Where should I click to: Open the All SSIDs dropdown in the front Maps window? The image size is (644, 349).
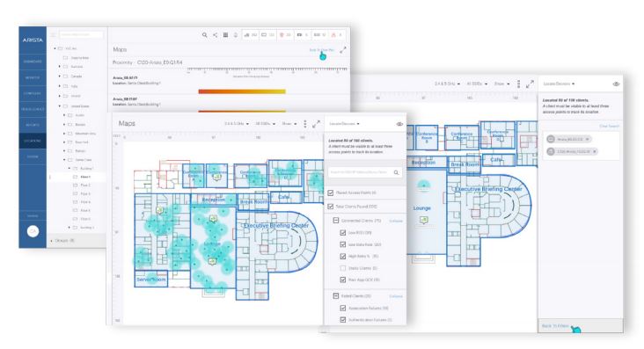tap(266, 124)
